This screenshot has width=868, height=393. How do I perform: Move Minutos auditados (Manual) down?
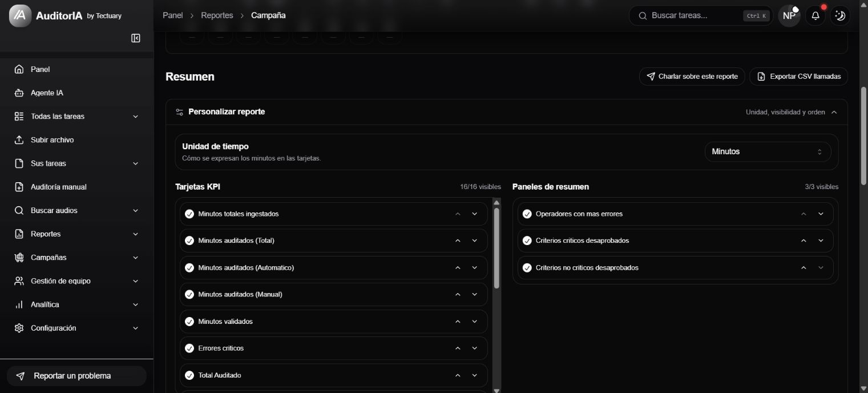coord(474,294)
